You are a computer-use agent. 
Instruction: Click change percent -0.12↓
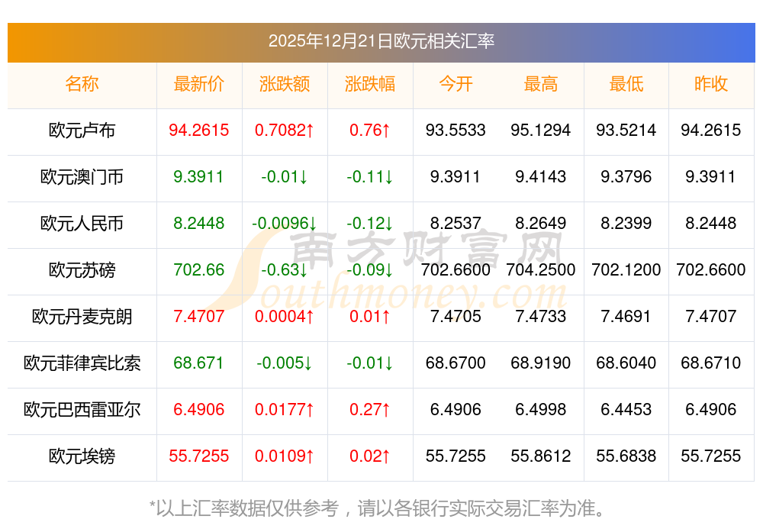pyautogui.click(x=370, y=224)
